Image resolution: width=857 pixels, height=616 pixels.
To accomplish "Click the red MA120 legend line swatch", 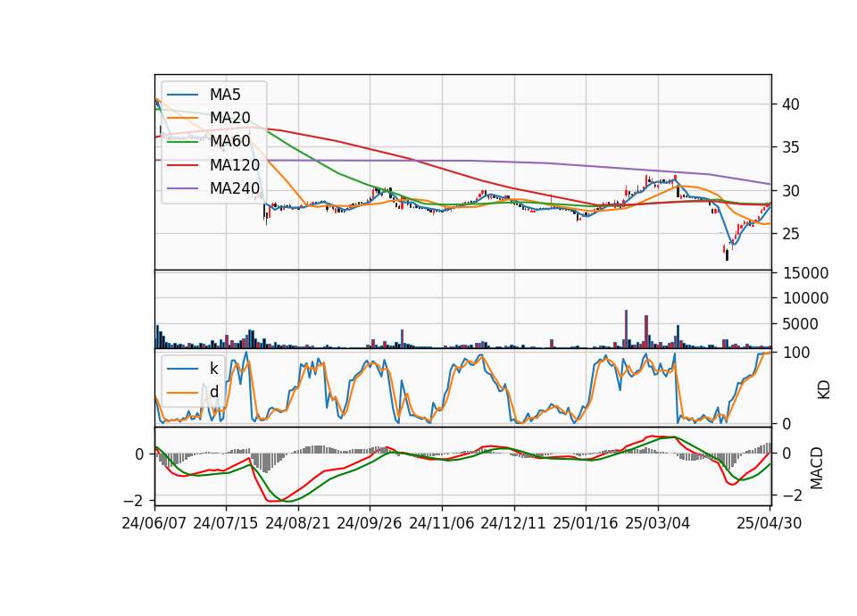I will 183,165.
